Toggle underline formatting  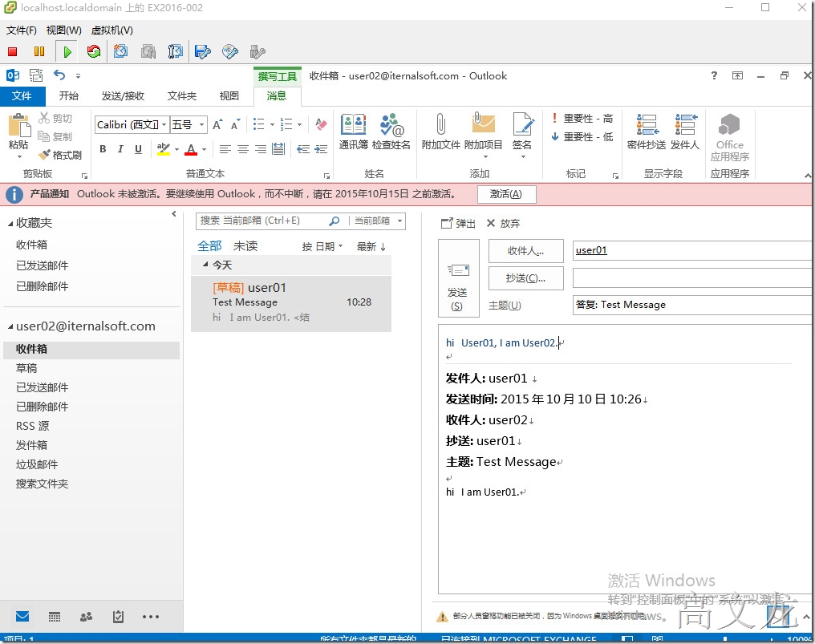(x=138, y=150)
